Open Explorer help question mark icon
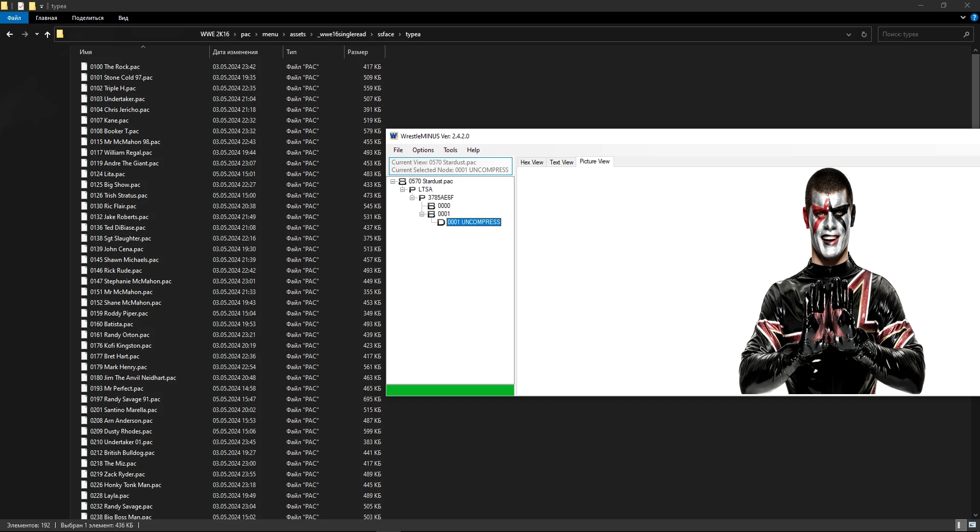This screenshot has width=980, height=532. click(974, 17)
